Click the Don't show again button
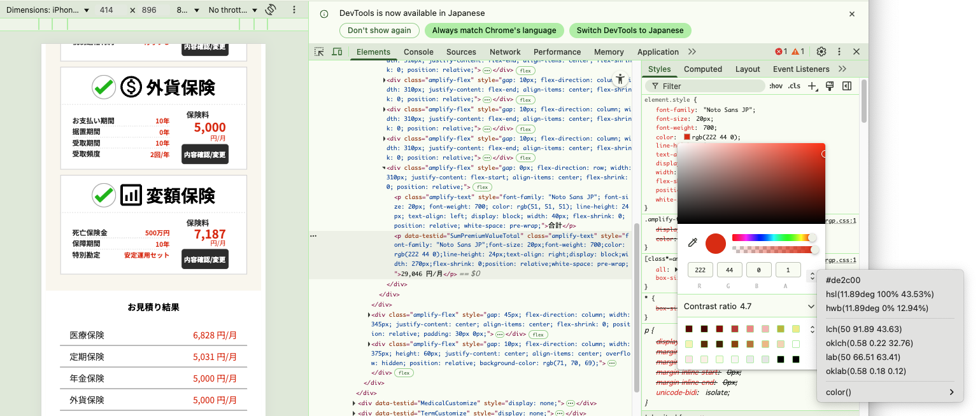 click(379, 30)
